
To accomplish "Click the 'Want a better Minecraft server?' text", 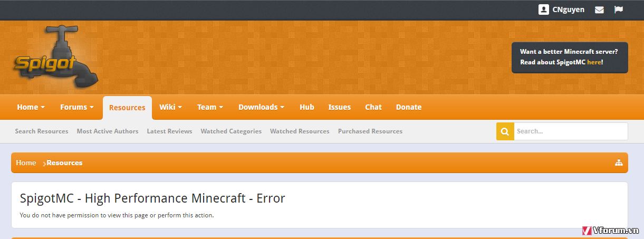I will [x=569, y=52].
